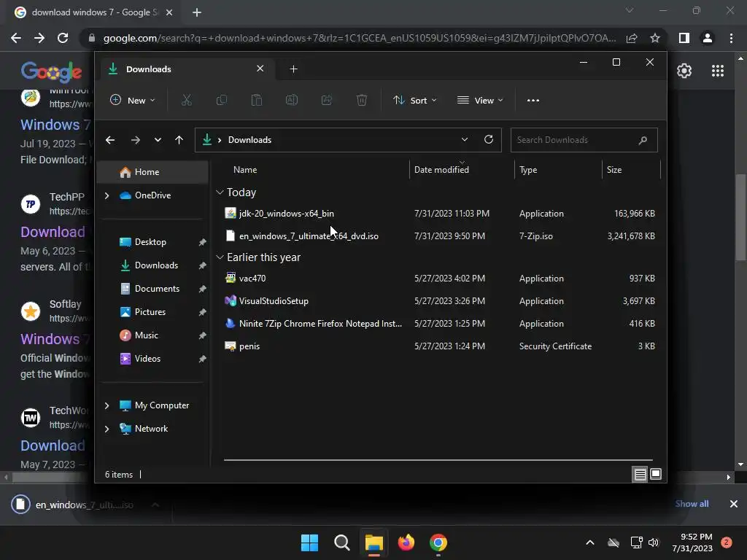The height and width of the screenshot is (560, 747).
Task: Open Chrome profile avatar icon
Action: pyautogui.click(x=708, y=38)
